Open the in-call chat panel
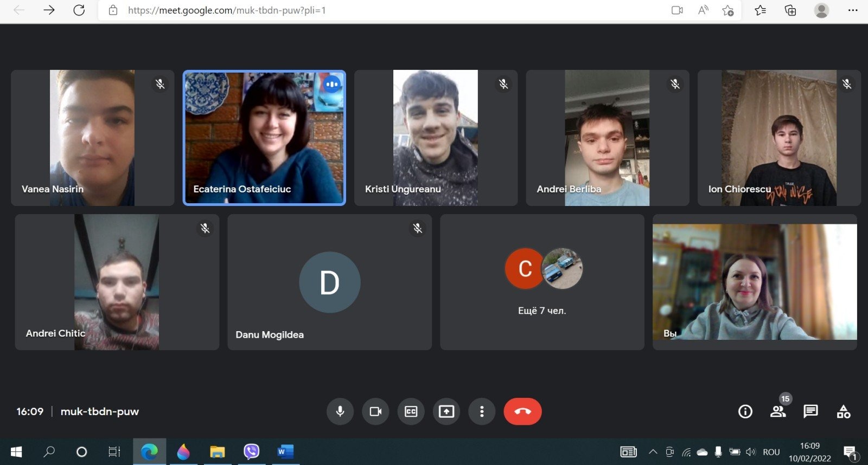The width and height of the screenshot is (868, 465). click(x=810, y=412)
